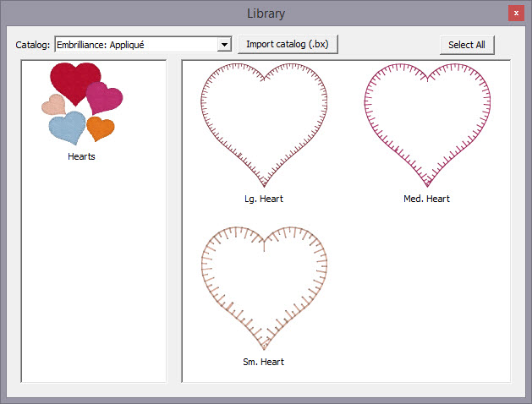The image size is (532, 404).
Task: Click the magenta heart in Hearts icon
Action: pos(105,98)
